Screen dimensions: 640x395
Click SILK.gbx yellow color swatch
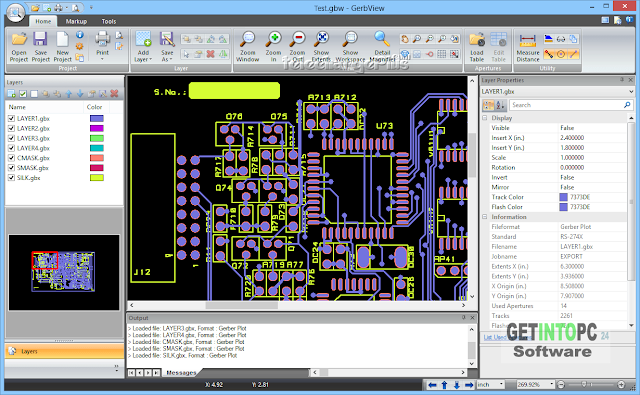(x=97, y=178)
